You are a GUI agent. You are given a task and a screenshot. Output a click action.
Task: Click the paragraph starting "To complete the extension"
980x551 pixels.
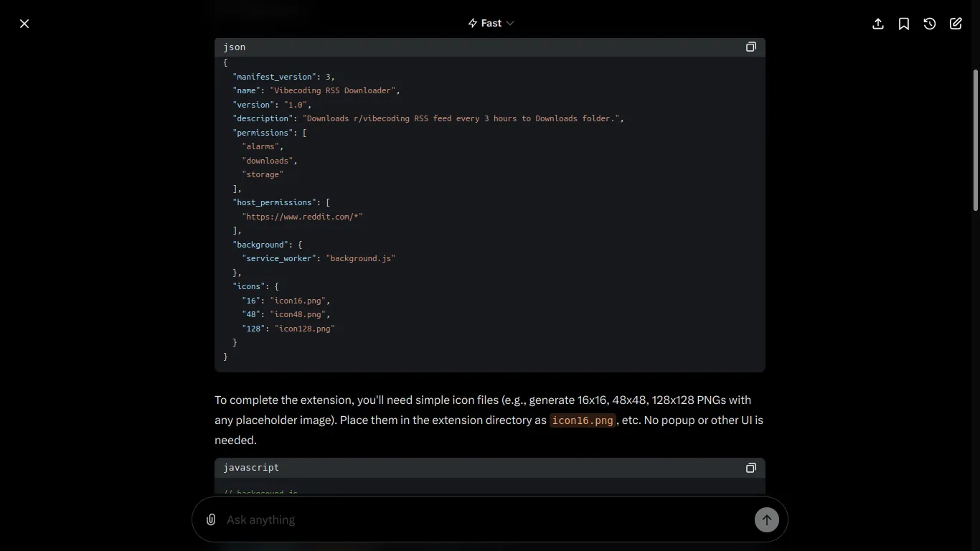coord(488,420)
